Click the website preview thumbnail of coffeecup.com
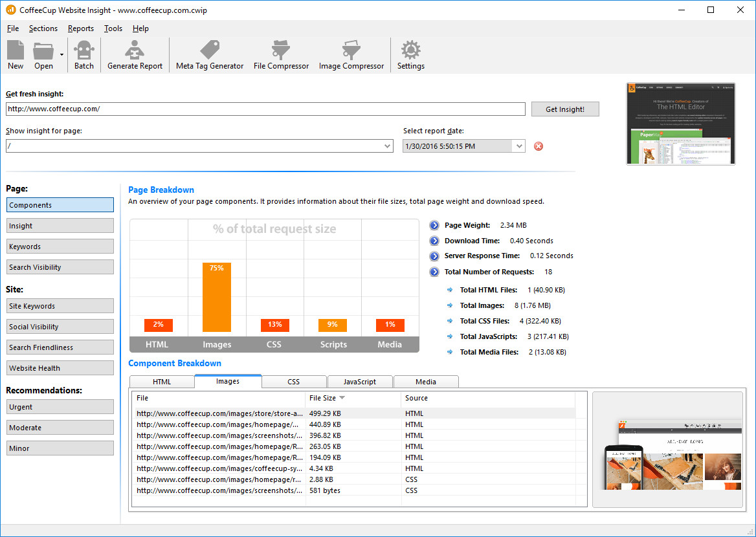The height and width of the screenshot is (537, 756). [681, 124]
